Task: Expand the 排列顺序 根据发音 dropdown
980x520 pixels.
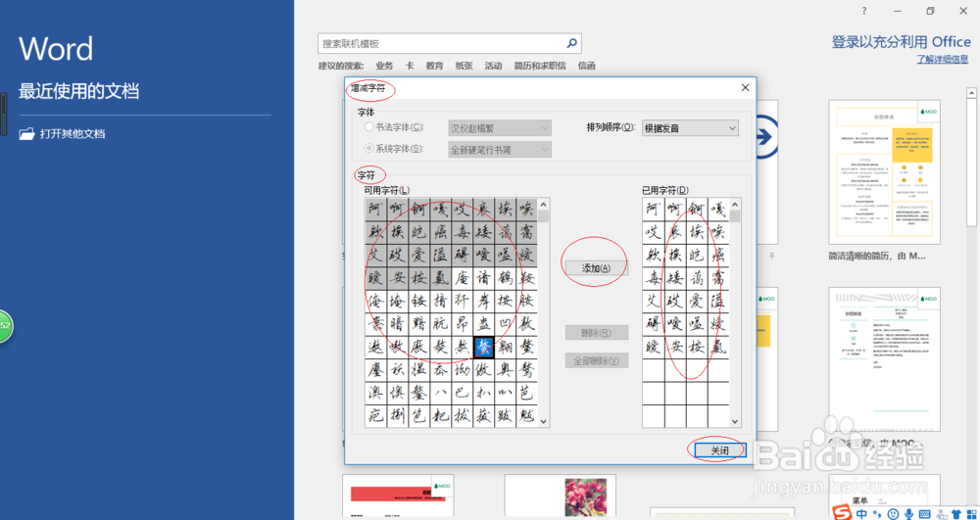Action: [690, 128]
